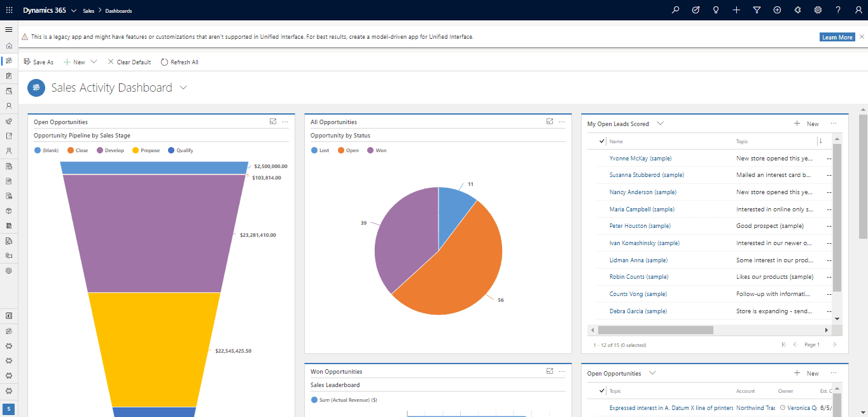Open the Settings gear menu

(818, 10)
